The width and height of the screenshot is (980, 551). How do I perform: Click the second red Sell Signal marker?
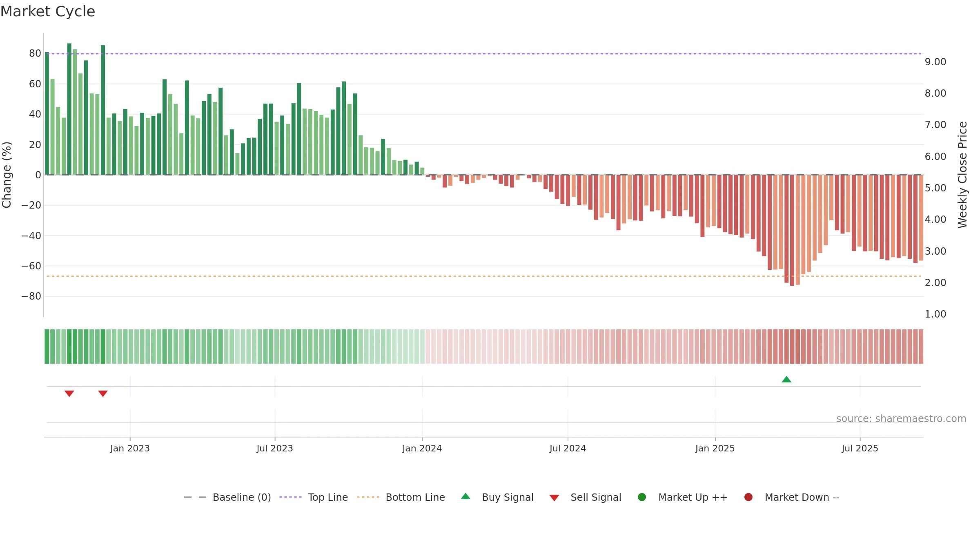coord(103,393)
